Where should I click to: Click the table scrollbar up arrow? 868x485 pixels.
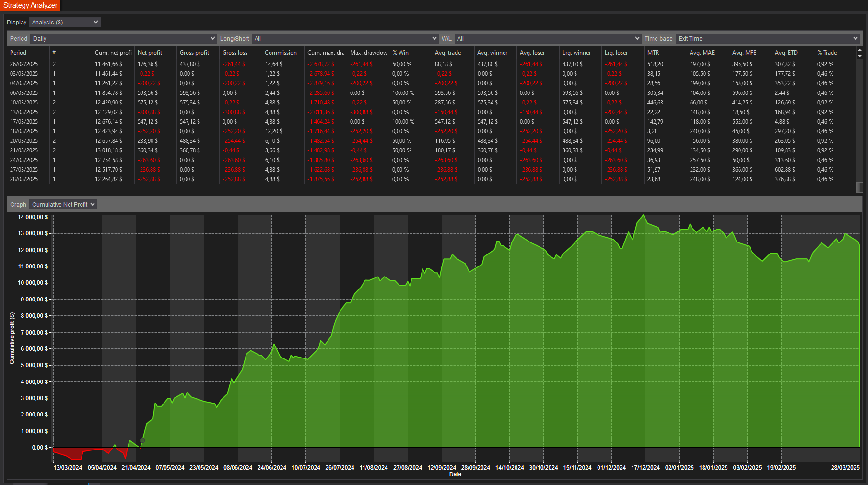[x=859, y=50]
